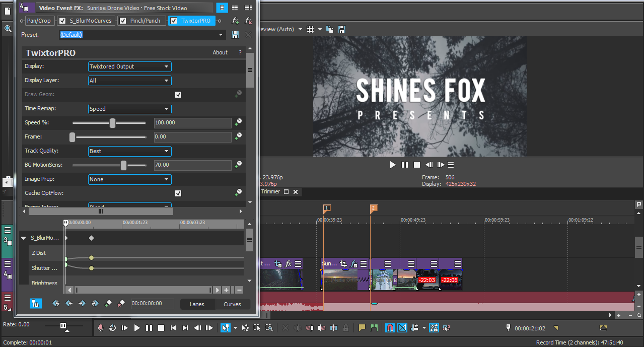Click the About link in TwixtorPRO panel
This screenshot has width=644, height=347.
click(x=220, y=52)
